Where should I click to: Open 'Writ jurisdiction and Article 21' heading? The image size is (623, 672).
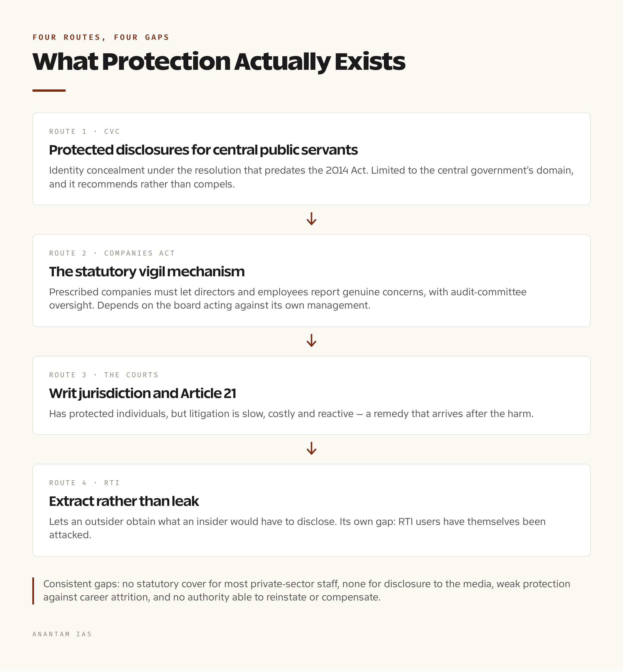[142, 393]
